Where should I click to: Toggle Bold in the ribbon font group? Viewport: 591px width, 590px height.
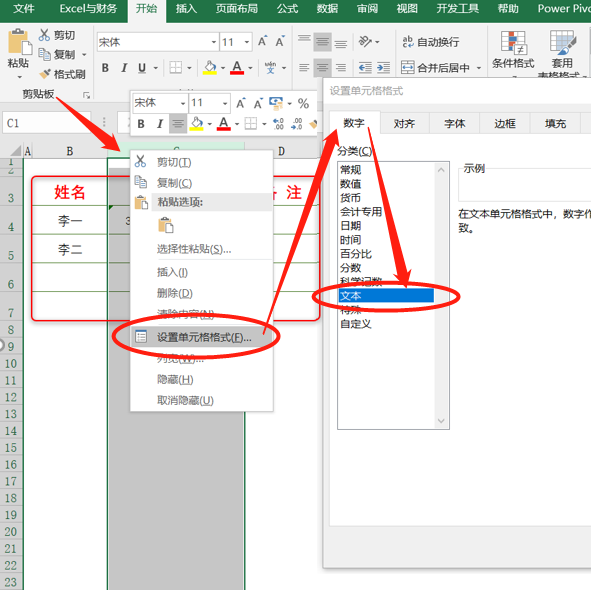click(x=105, y=68)
